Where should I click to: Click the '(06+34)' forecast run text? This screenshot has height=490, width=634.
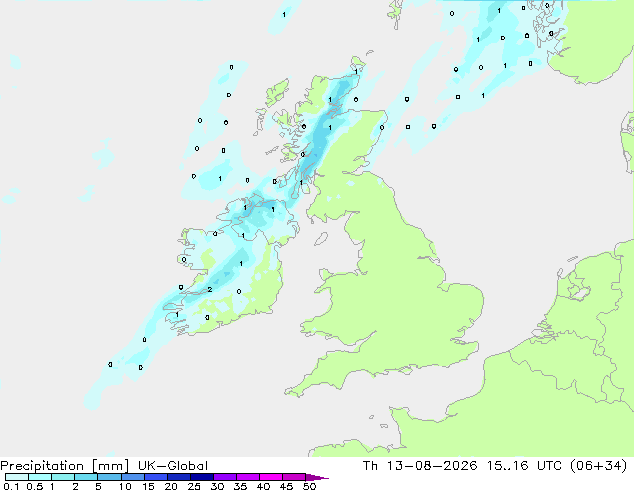598,465
